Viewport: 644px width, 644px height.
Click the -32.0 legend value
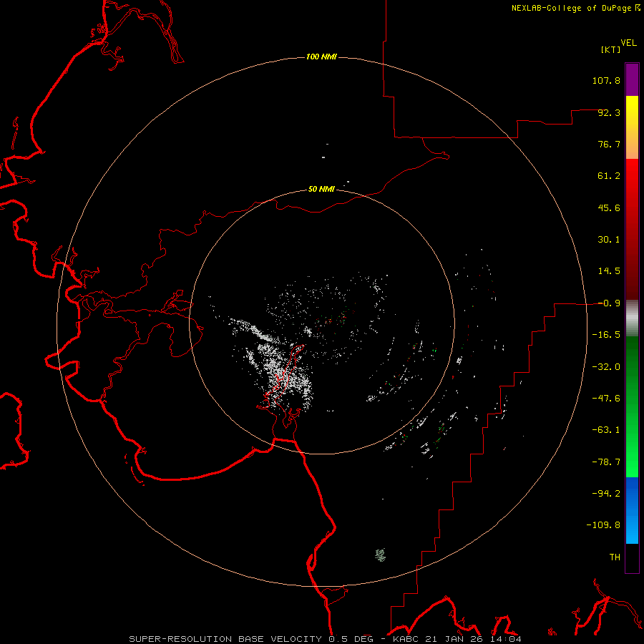pyautogui.click(x=606, y=367)
